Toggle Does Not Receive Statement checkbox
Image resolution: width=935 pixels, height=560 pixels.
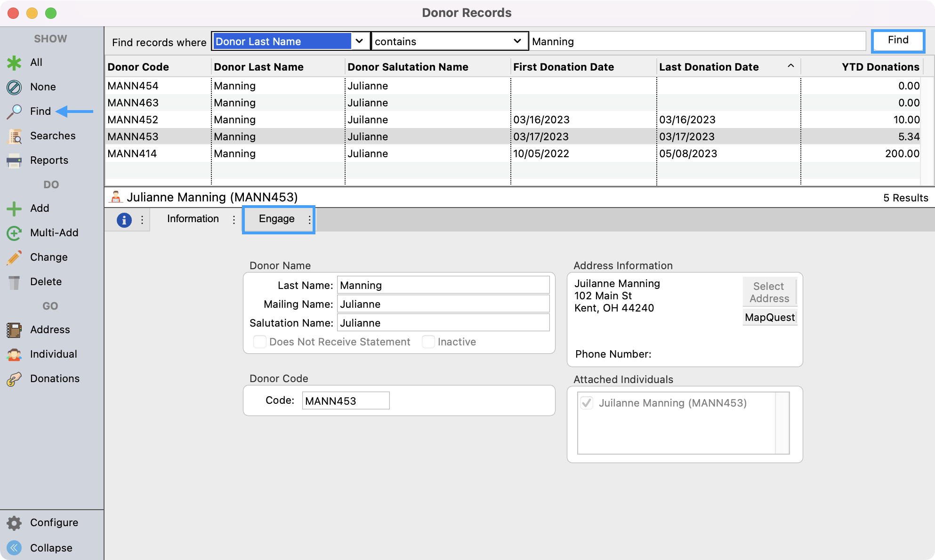coord(259,342)
